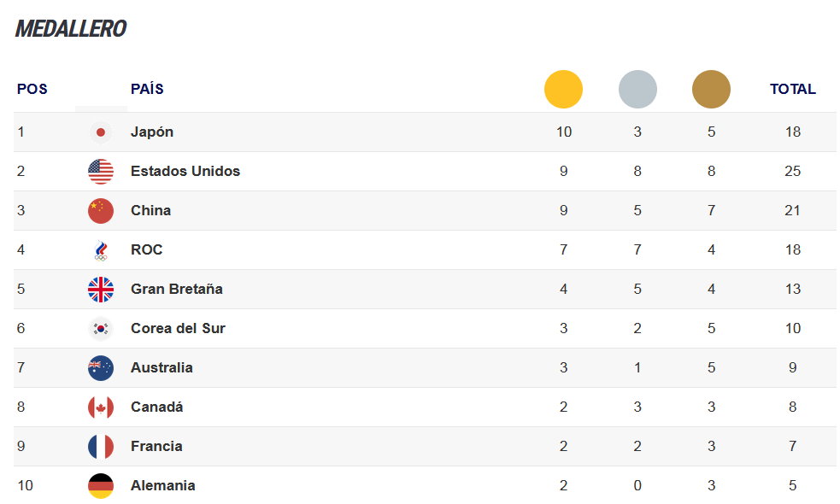The width and height of the screenshot is (840, 504).
Task: Open the Gran Bretaña country name
Action: pos(177,289)
